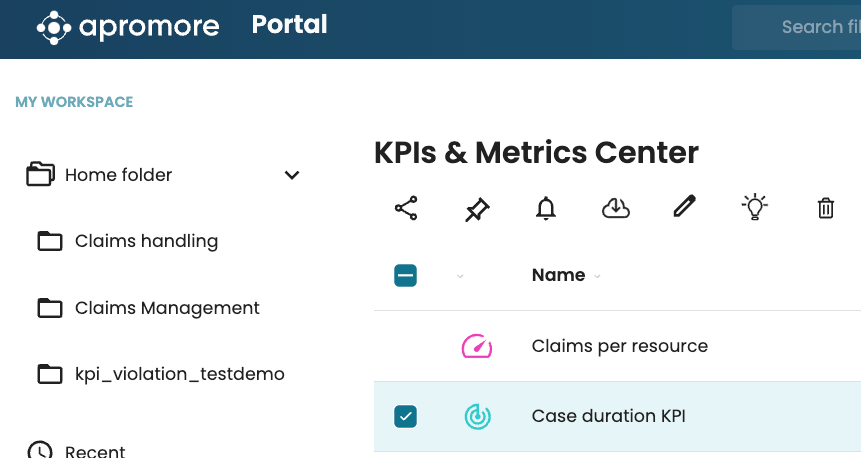Open the kpi_violation_testdemo folder
Image resolution: width=861 pixels, height=458 pixels.
(178, 374)
